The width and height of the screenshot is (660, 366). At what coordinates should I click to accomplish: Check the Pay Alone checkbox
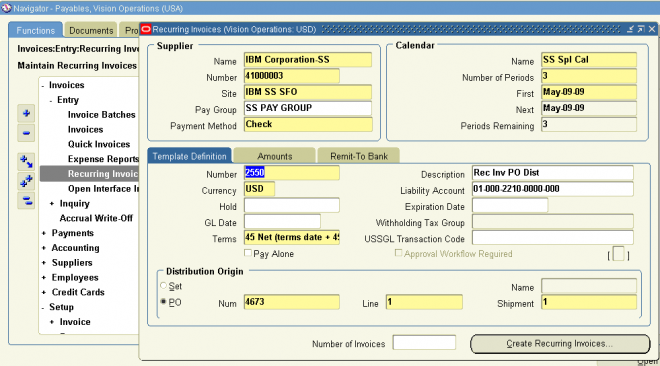[248, 253]
